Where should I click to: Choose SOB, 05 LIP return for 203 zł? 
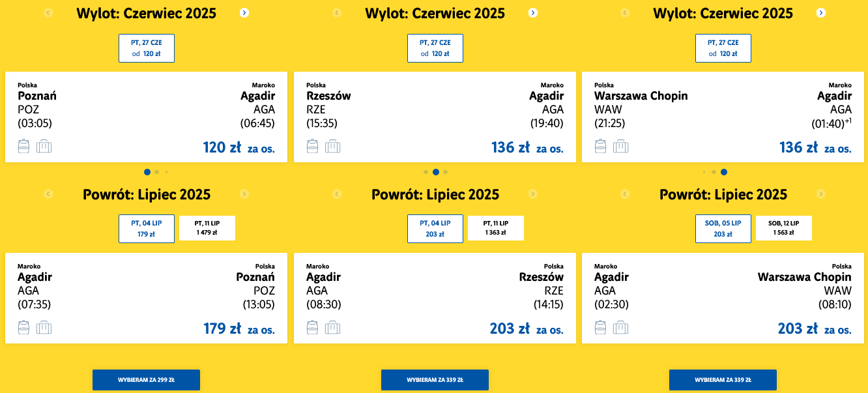[x=723, y=229]
